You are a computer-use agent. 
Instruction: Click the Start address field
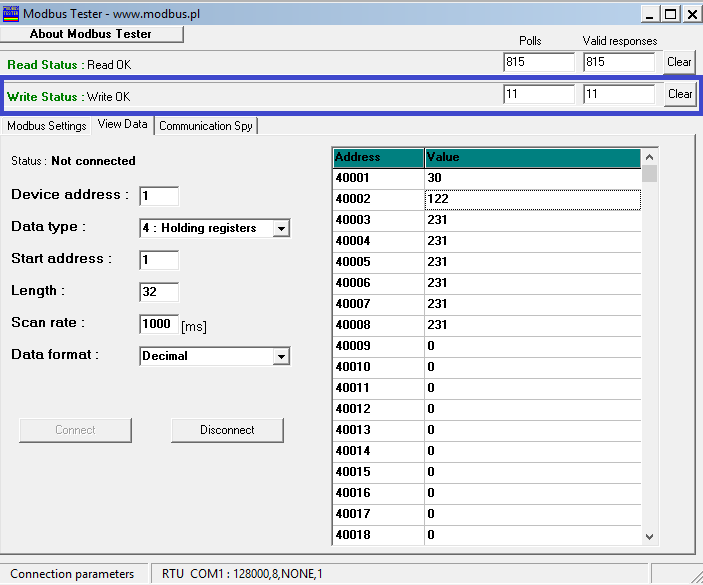(x=159, y=260)
